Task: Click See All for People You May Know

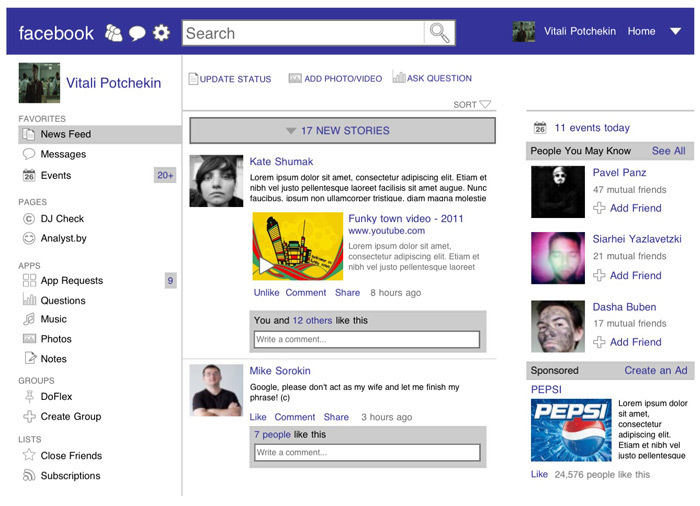Action: 668,151
